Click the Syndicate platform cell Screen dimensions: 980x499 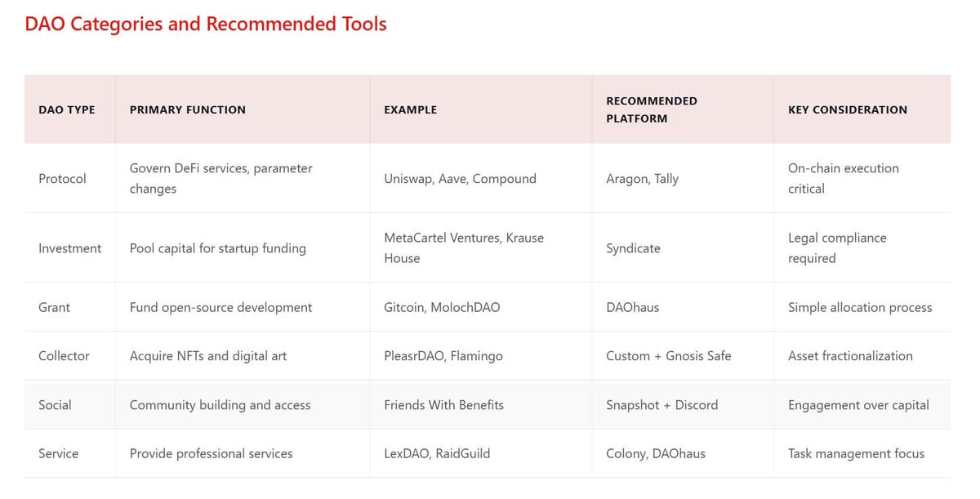click(x=633, y=247)
